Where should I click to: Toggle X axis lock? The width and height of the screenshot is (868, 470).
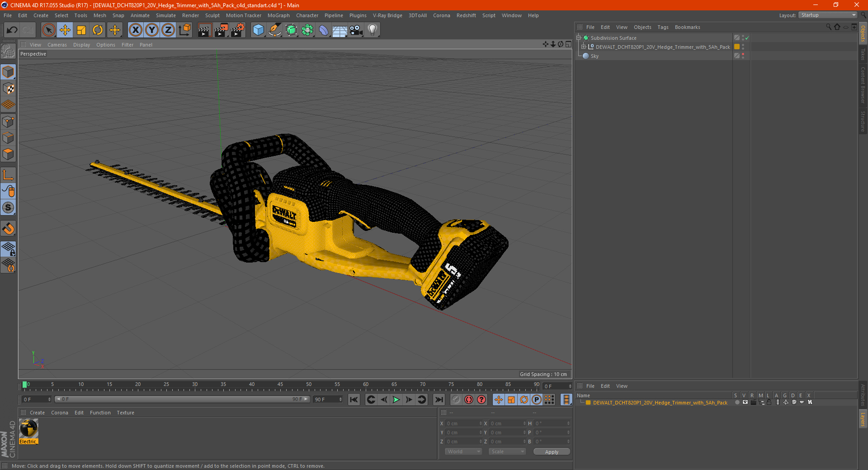[135, 30]
